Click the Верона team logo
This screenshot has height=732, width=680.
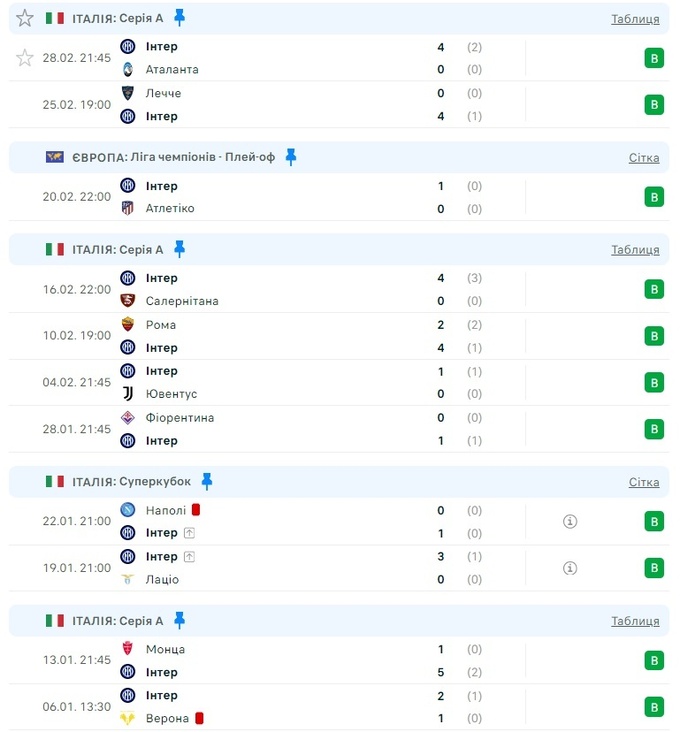point(127,718)
